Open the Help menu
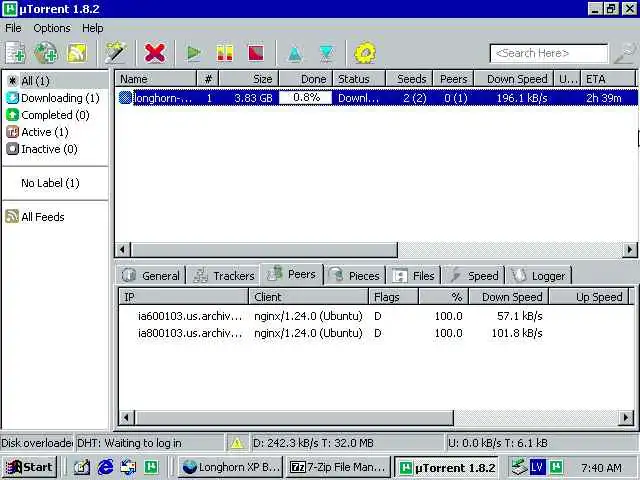The image size is (640, 480). click(x=93, y=28)
